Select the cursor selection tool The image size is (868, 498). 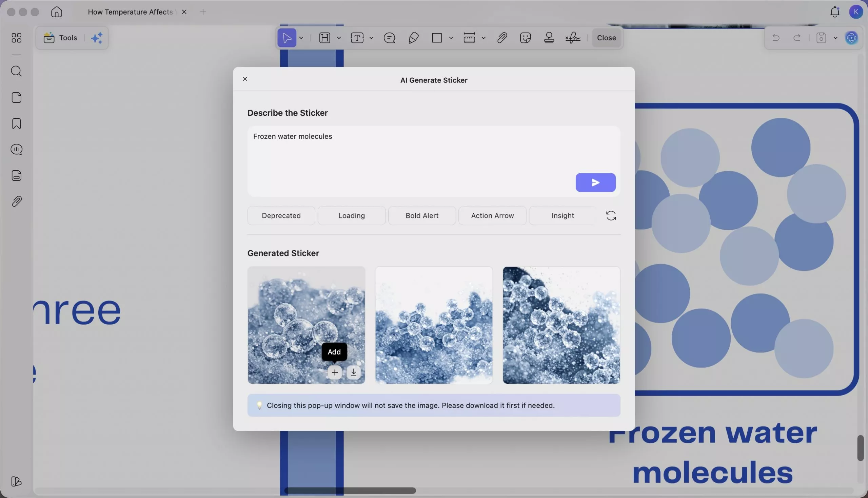(x=287, y=38)
